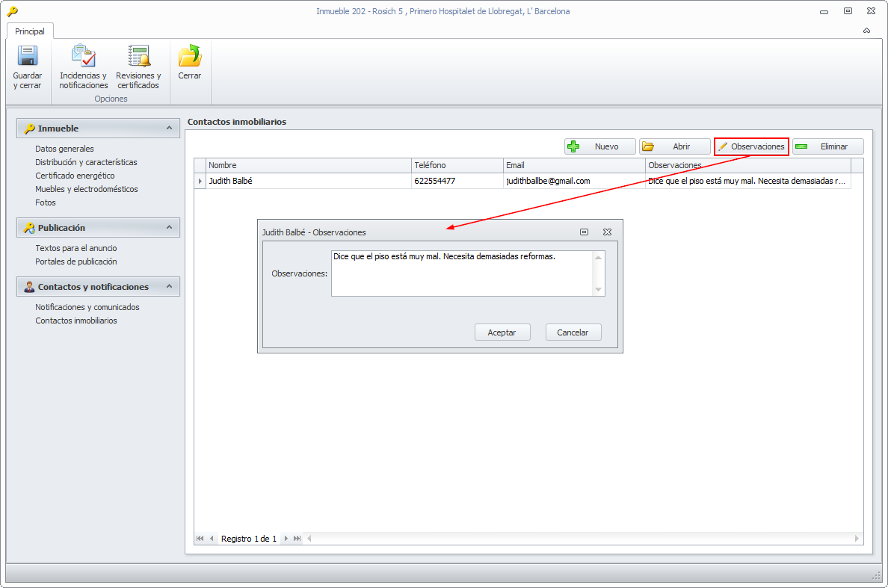The height and width of the screenshot is (588, 888).
Task: Open the Fotos section
Action: click(x=46, y=202)
